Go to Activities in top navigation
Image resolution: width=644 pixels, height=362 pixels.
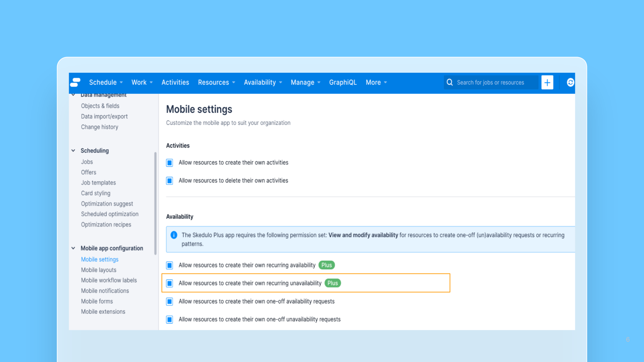click(175, 82)
